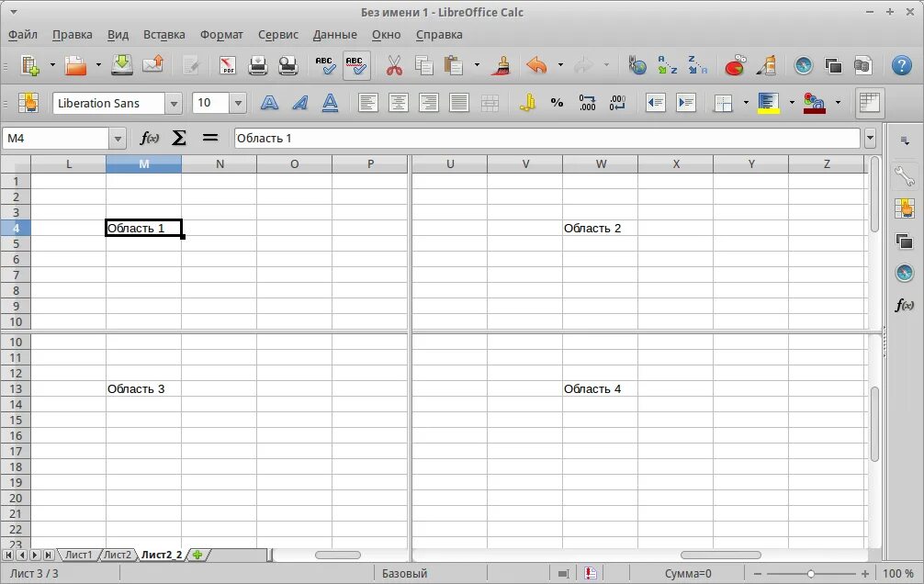Export directly as PDF
924x584 pixels.
pos(228,65)
